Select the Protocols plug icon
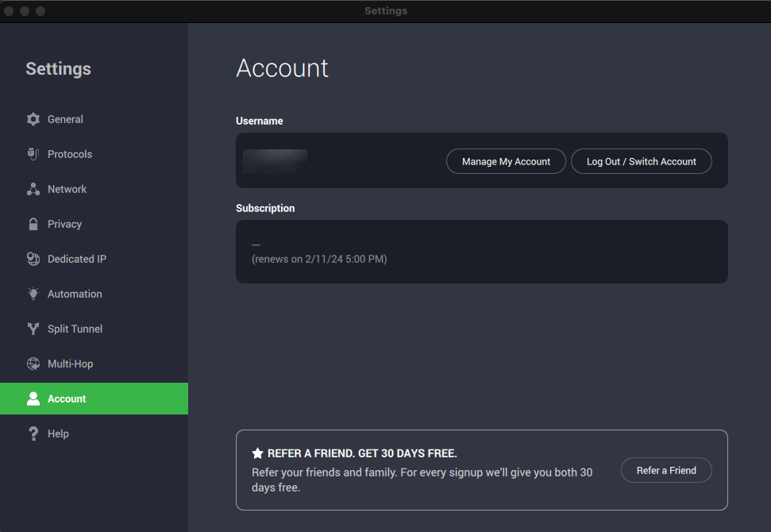The width and height of the screenshot is (771, 532). [33, 154]
